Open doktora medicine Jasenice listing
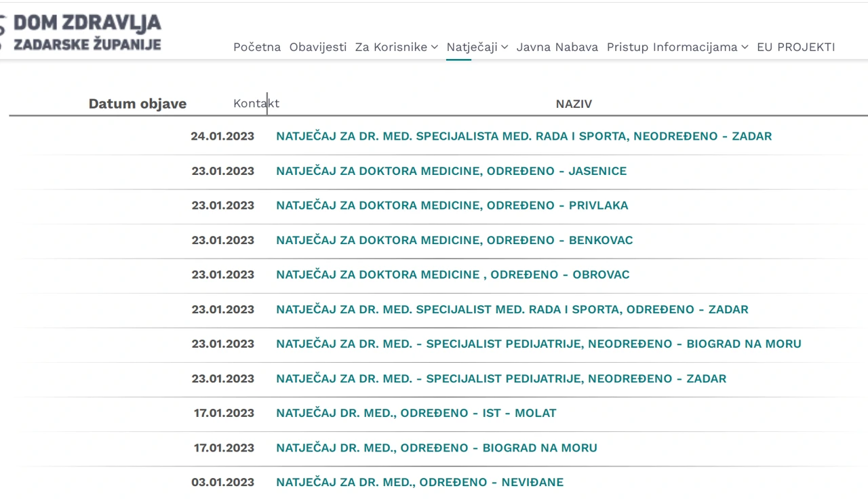868x499 pixels. (451, 171)
